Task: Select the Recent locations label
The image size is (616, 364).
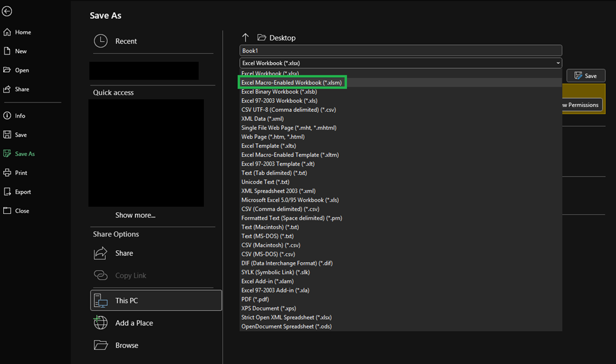Action: [126, 41]
